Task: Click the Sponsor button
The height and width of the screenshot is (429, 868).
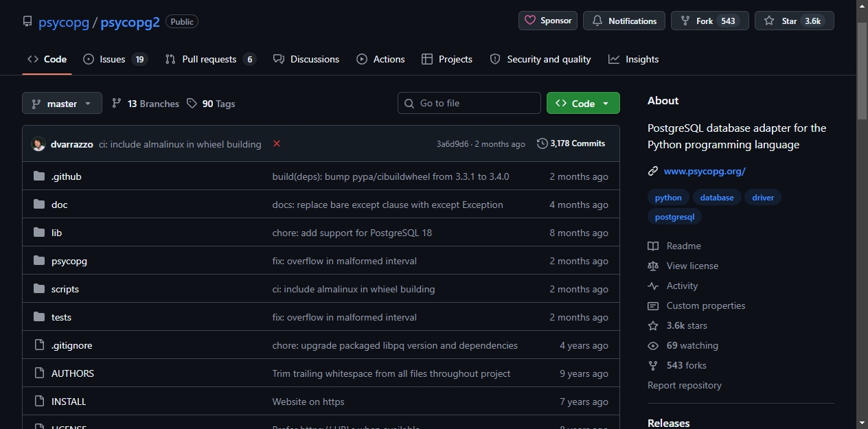Action: pyautogui.click(x=548, y=21)
